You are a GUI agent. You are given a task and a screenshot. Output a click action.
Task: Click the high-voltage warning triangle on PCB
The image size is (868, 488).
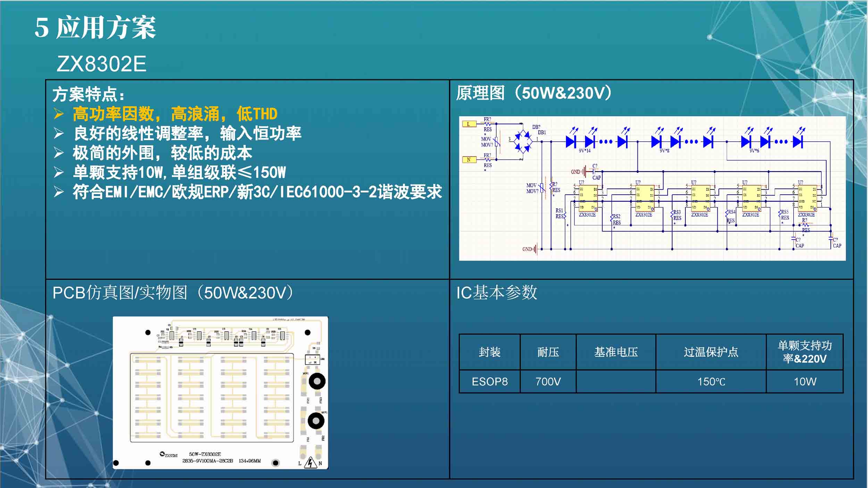pos(310,463)
